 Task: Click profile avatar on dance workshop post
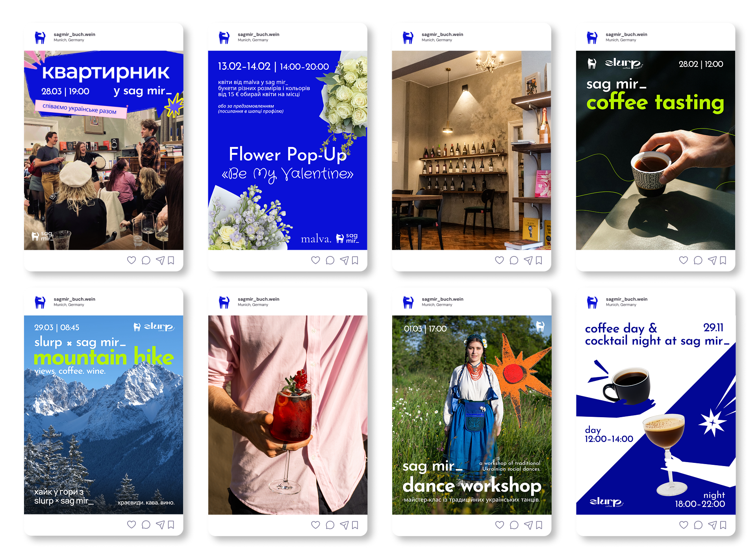(408, 302)
